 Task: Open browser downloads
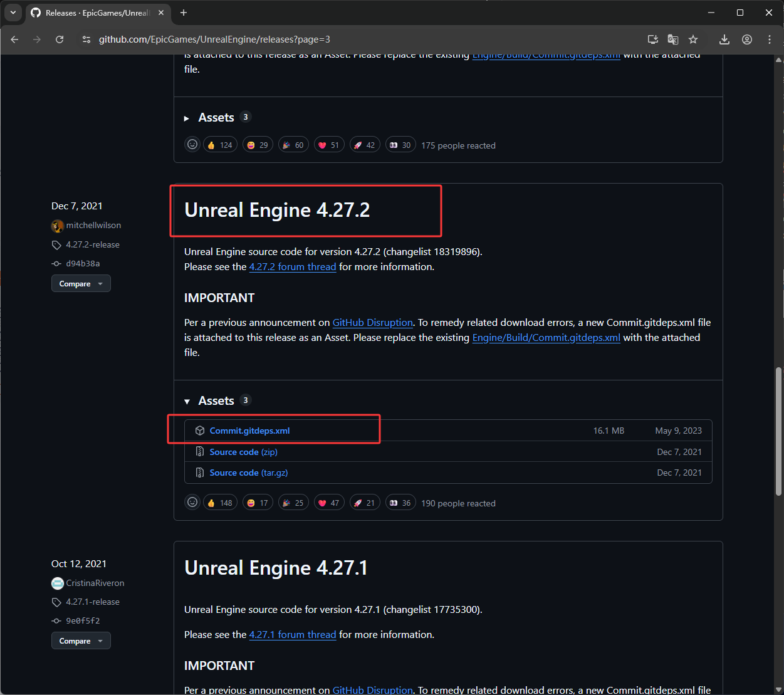tap(724, 39)
